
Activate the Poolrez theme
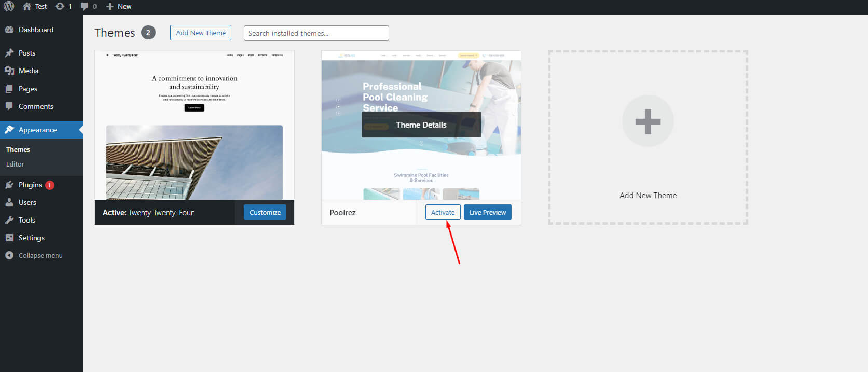443,212
